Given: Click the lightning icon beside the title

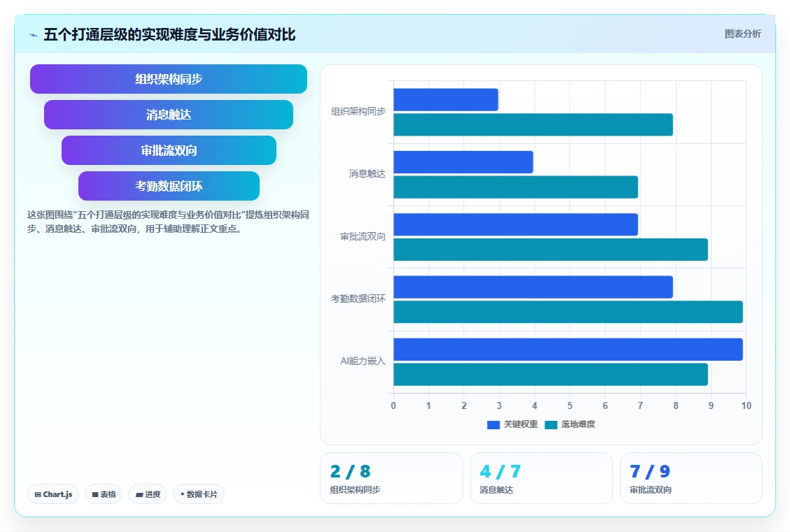Looking at the screenshot, I should point(34,35).
